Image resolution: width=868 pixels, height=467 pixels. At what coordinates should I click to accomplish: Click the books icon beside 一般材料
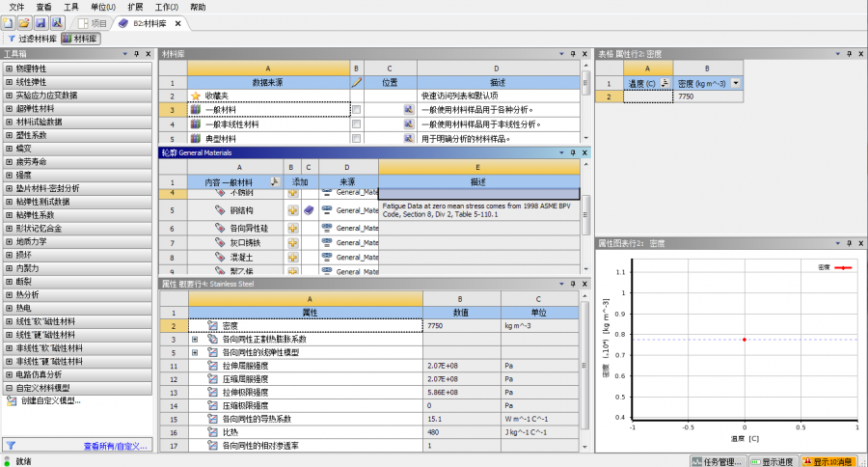(196, 110)
